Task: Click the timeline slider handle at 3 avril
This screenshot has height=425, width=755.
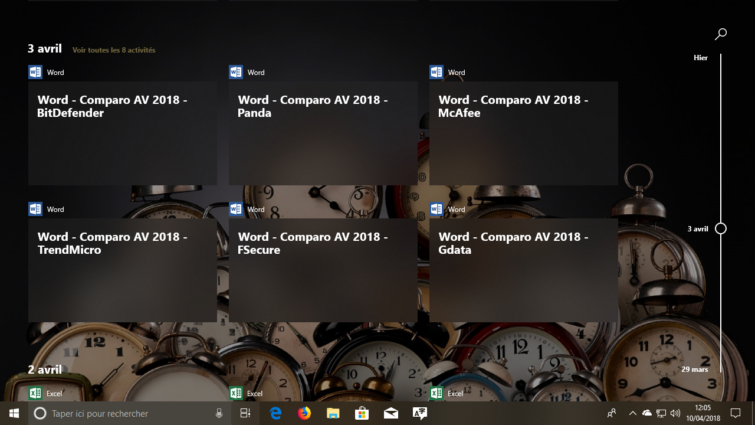Action: tap(721, 229)
